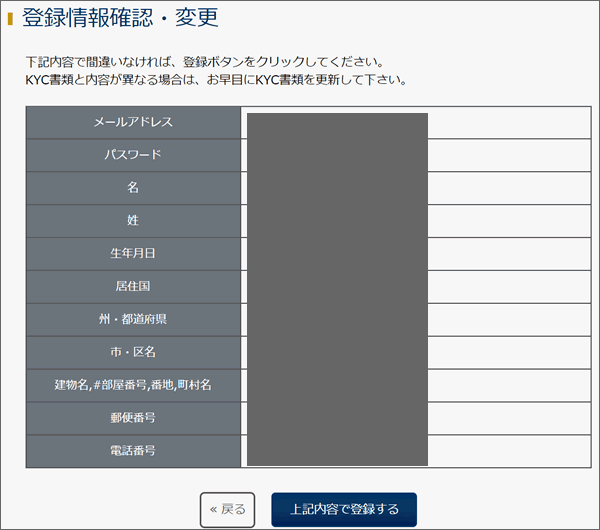Click the value cell in the 電話番号 row
This screenshot has width=600, height=530.
click(416, 451)
